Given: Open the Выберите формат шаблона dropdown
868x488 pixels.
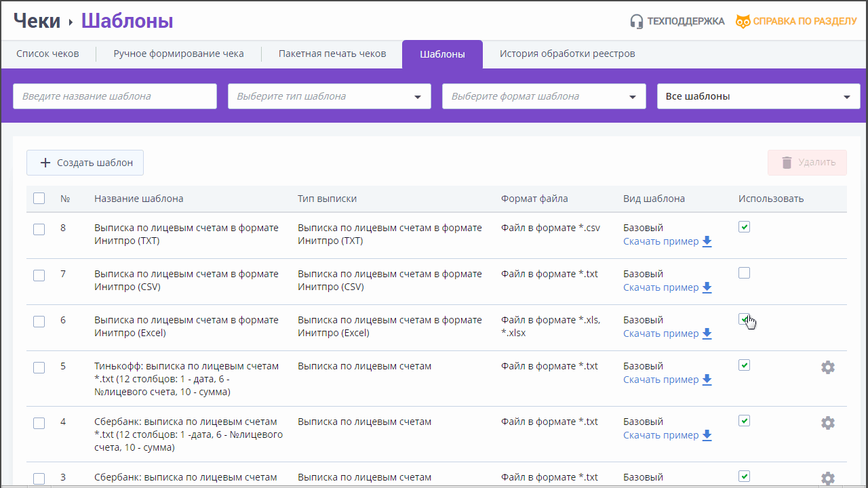Looking at the screenshot, I should (544, 96).
